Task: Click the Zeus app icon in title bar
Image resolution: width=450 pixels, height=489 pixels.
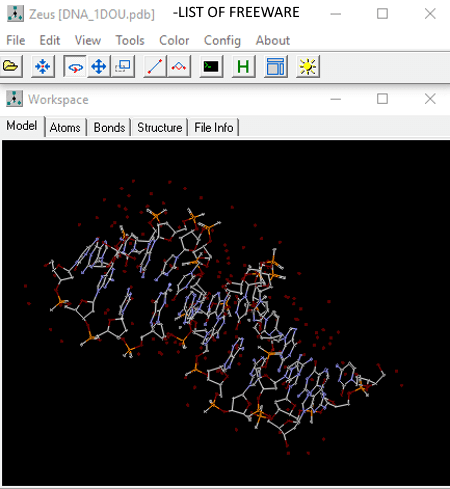Action: click(15, 14)
